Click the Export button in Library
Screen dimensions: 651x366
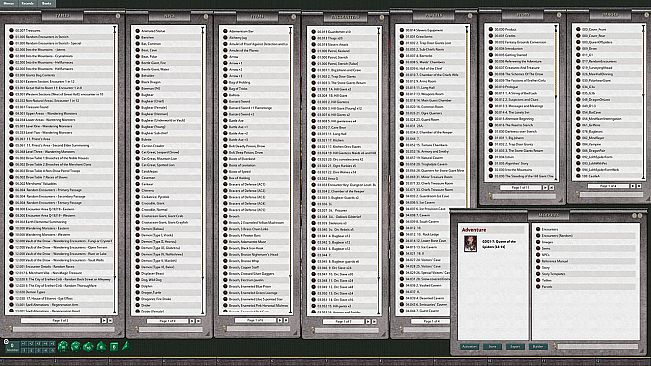(515, 346)
